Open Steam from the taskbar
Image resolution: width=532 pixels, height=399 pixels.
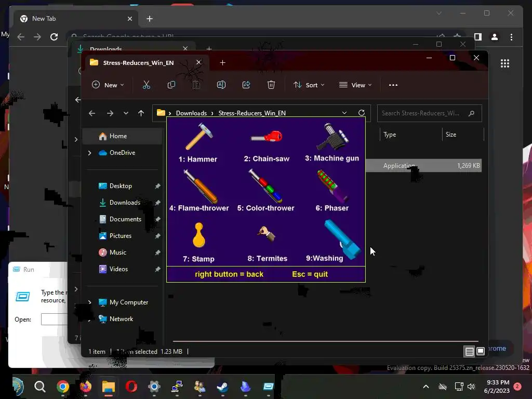tap(222, 387)
